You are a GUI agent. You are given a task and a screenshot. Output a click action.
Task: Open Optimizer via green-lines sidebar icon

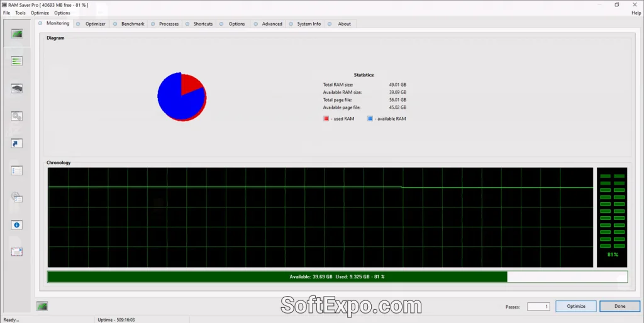pyautogui.click(x=17, y=61)
